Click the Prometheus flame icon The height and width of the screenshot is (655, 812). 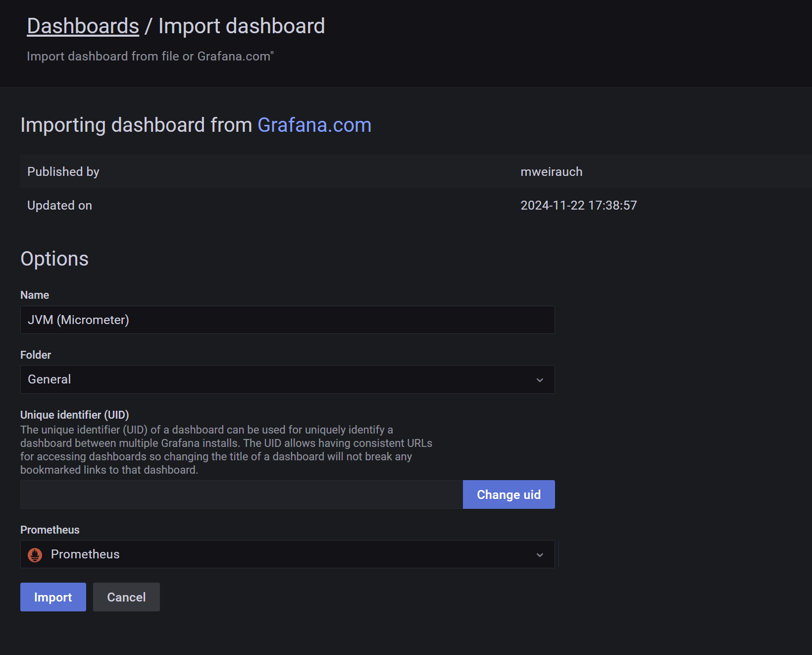(35, 554)
